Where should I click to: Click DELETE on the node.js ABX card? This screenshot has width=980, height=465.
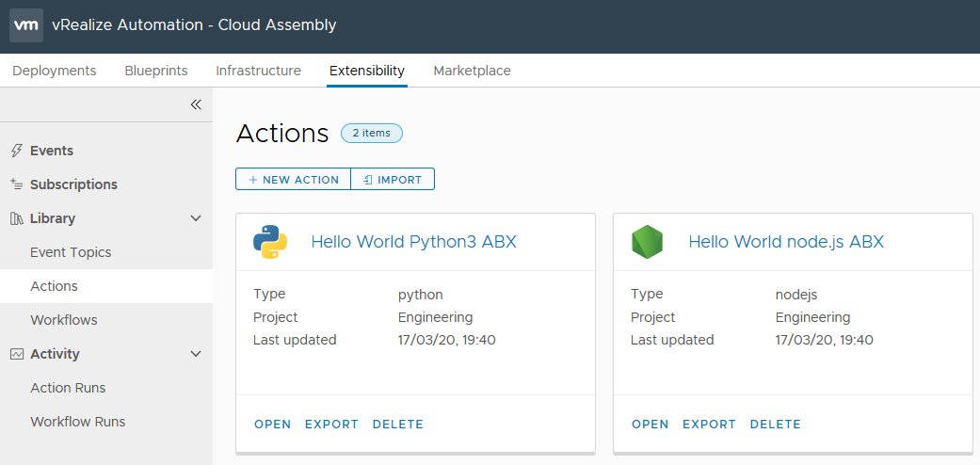pos(776,425)
